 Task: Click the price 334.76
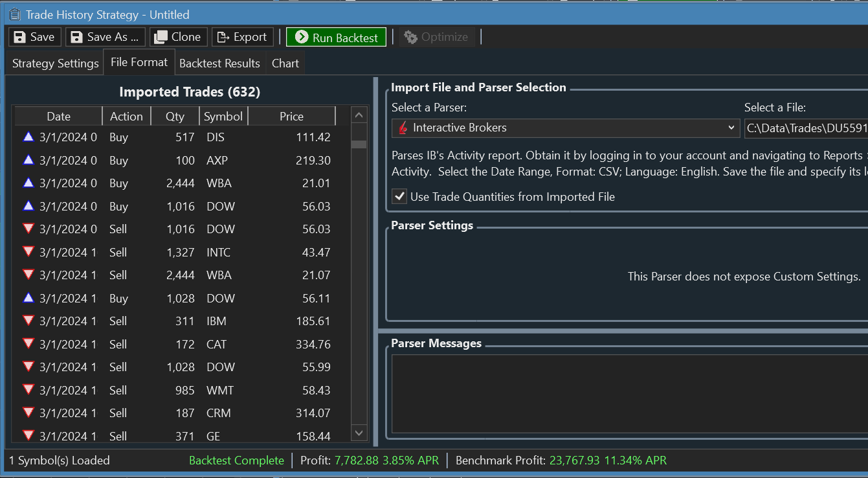point(313,345)
